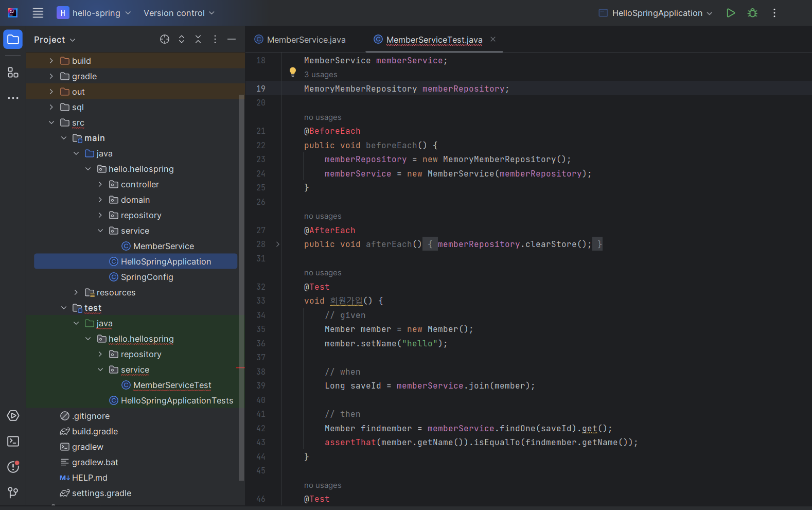Screen dimensions: 812x510
Task: Click the yellow lightbulb quick-fix icon
Action: [x=293, y=72]
